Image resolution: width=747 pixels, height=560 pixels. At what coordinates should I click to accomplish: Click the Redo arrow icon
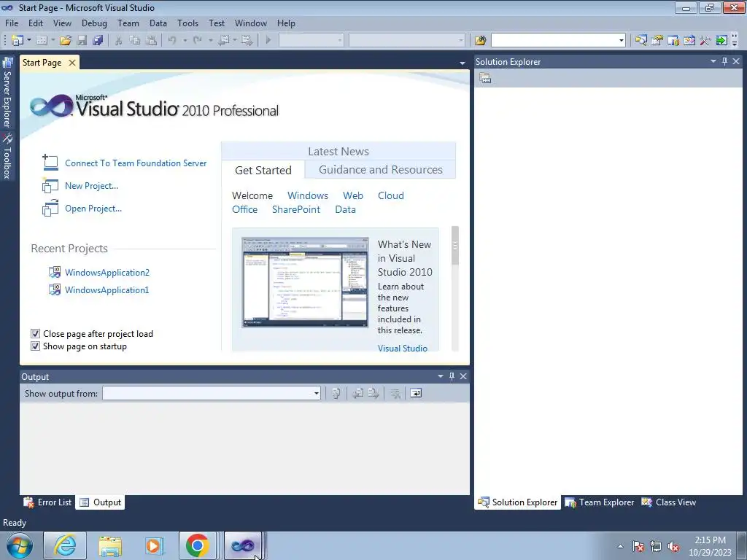(198, 41)
